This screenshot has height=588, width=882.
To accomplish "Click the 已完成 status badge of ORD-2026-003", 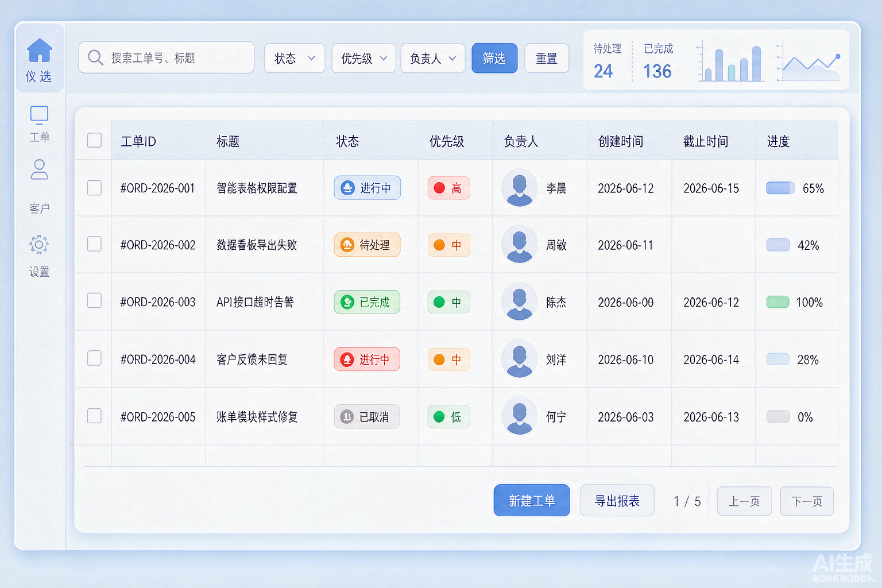I will point(367,302).
